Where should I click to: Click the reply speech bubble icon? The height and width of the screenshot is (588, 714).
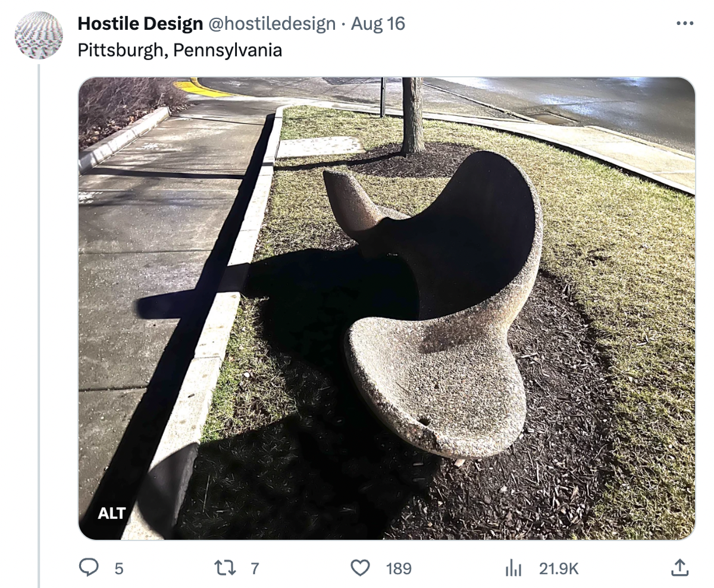89,568
